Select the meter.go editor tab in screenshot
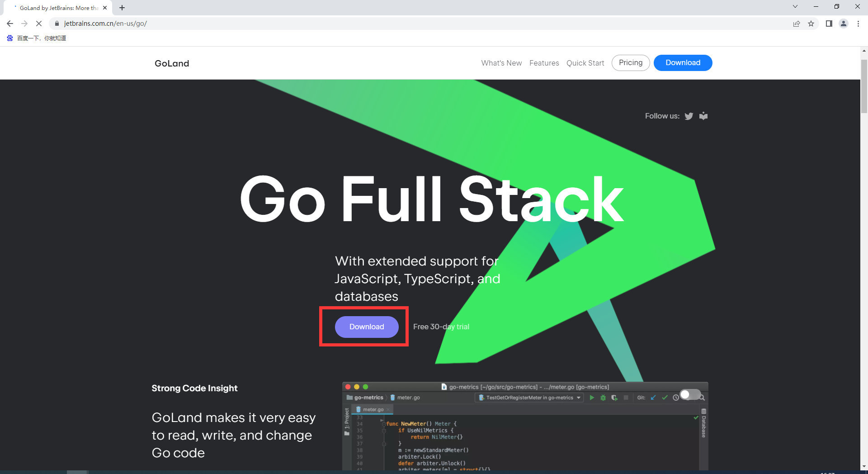868x474 pixels. point(373,409)
